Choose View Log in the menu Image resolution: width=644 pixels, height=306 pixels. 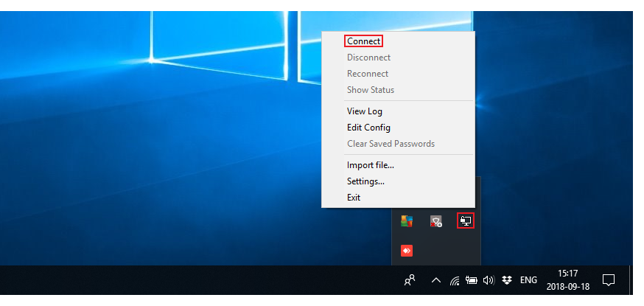pos(364,111)
